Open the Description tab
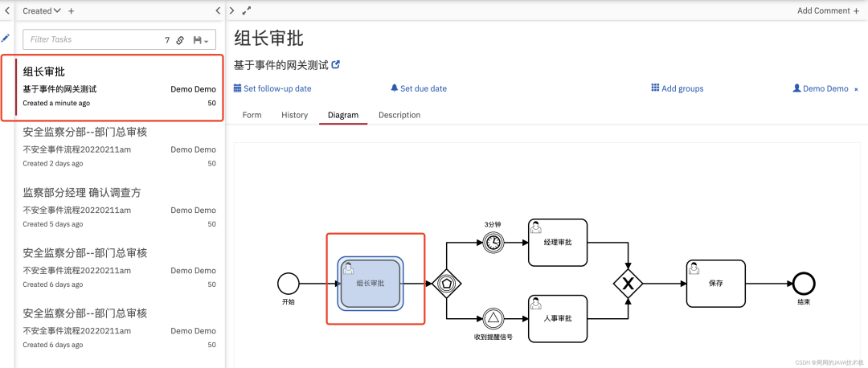868x368 pixels. 399,115
